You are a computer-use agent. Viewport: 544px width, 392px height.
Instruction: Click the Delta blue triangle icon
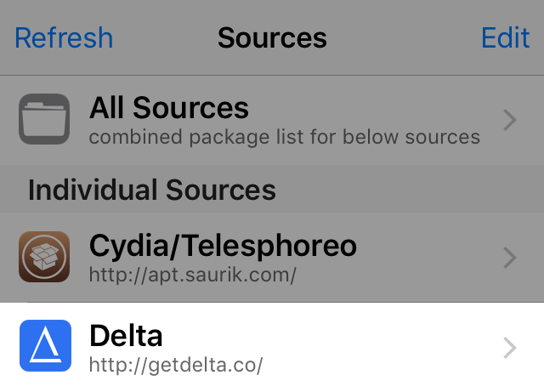point(44,346)
